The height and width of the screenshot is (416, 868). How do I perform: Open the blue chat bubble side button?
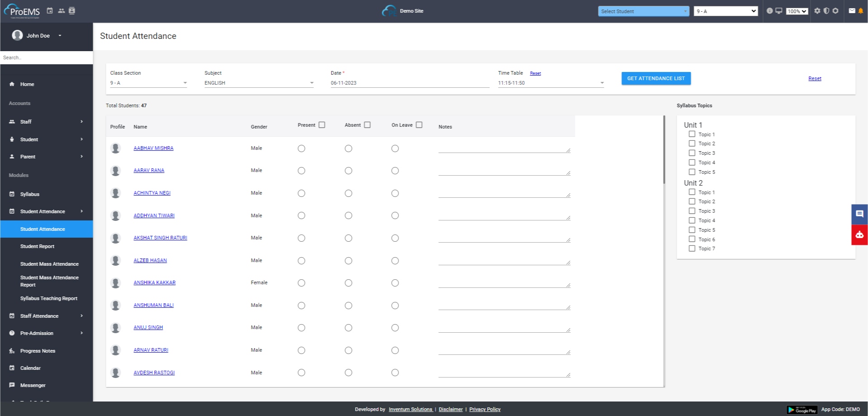(x=859, y=214)
